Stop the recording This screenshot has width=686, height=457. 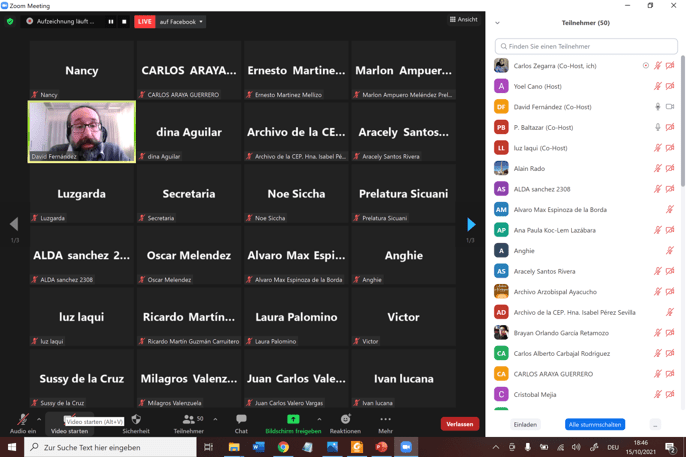pos(124,21)
